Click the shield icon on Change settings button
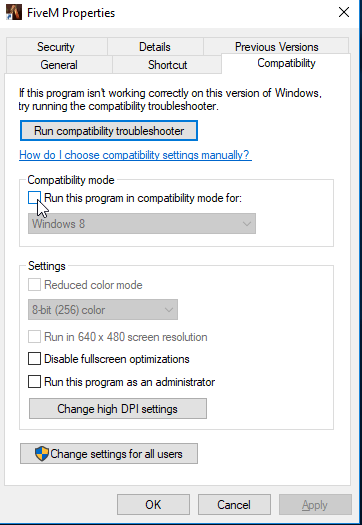The height and width of the screenshot is (525, 362). point(42,454)
